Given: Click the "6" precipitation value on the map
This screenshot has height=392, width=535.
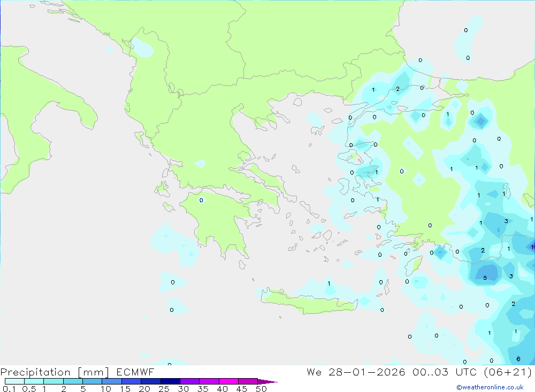Looking at the screenshot, I should (x=518, y=358).
